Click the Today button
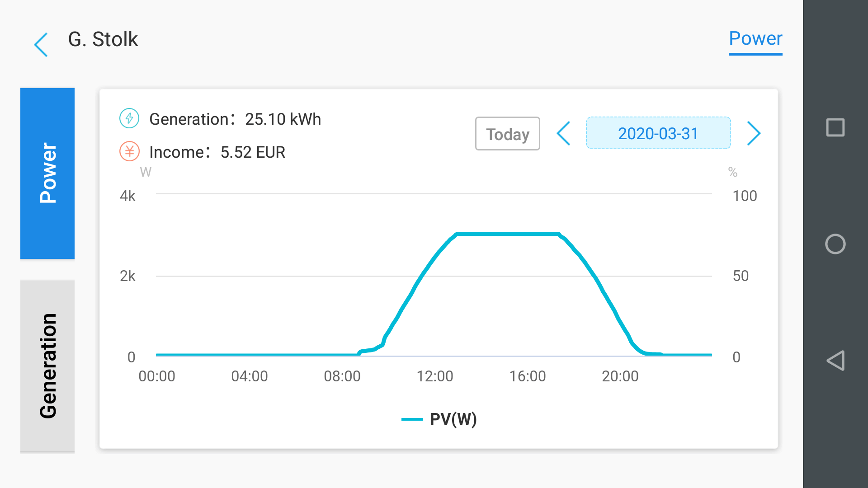This screenshot has height=488, width=868. tap(507, 134)
